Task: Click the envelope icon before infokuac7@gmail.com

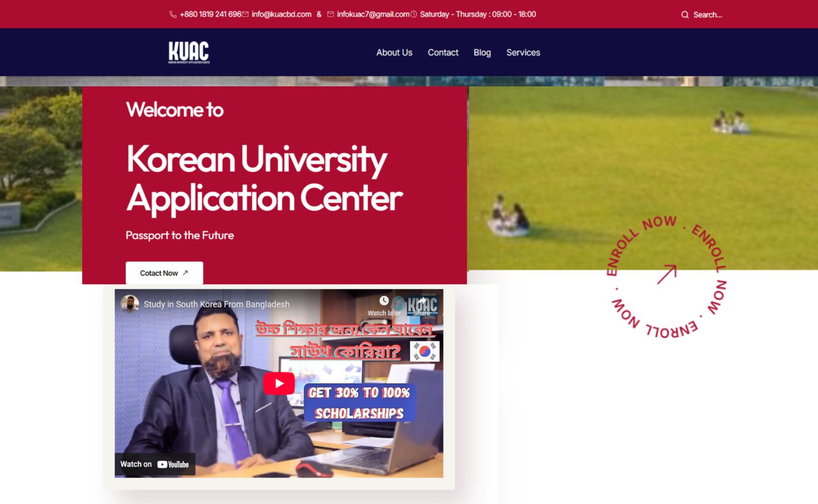Action: pos(331,14)
